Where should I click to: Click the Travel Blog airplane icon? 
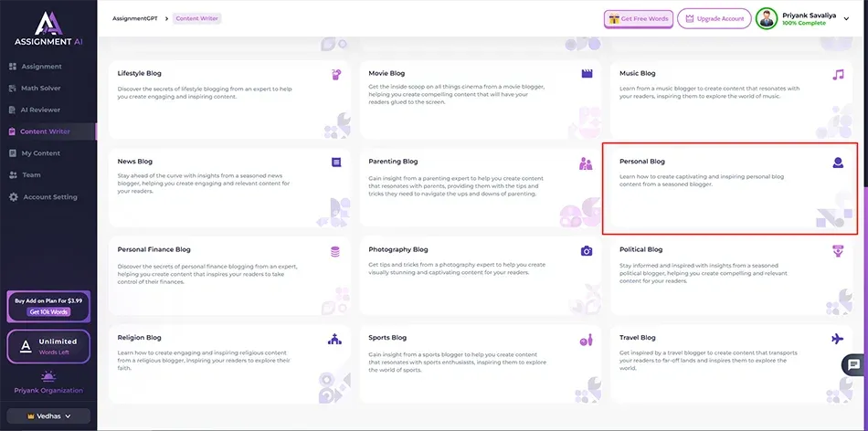click(x=838, y=339)
